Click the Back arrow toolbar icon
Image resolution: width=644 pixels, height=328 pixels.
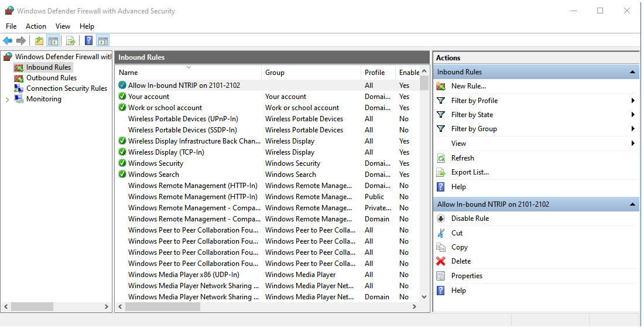click(x=8, y=40)
